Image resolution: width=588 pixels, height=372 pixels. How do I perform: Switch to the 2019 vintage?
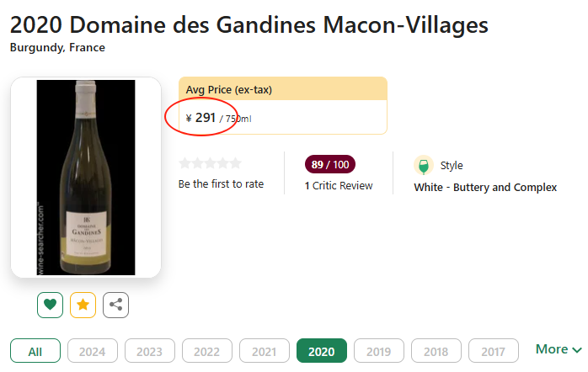pos(379,351)
